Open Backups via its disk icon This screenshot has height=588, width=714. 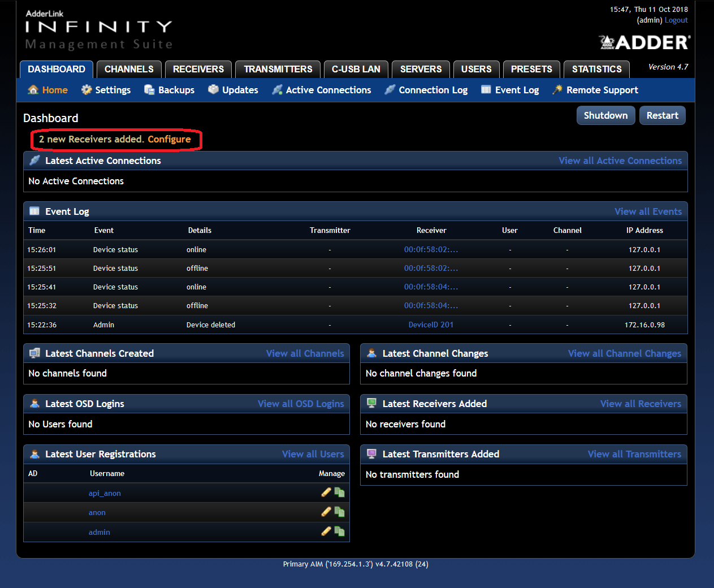(150, 90)
